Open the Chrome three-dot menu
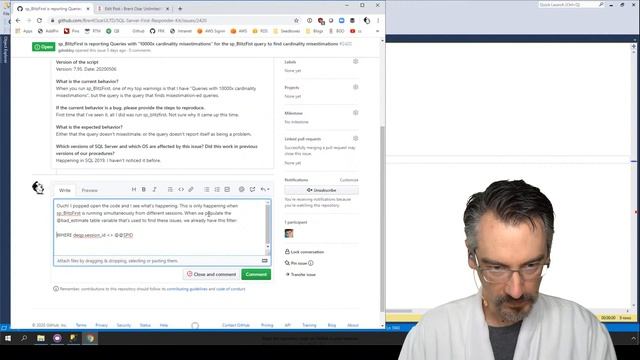Image resolution: width=640 pixels, height=360 pixels. point(378,20)
